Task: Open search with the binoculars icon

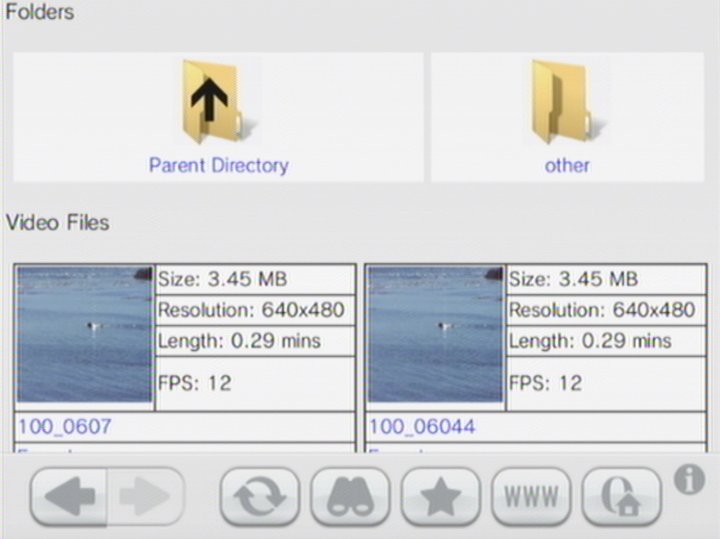Action: pos(350,497)
